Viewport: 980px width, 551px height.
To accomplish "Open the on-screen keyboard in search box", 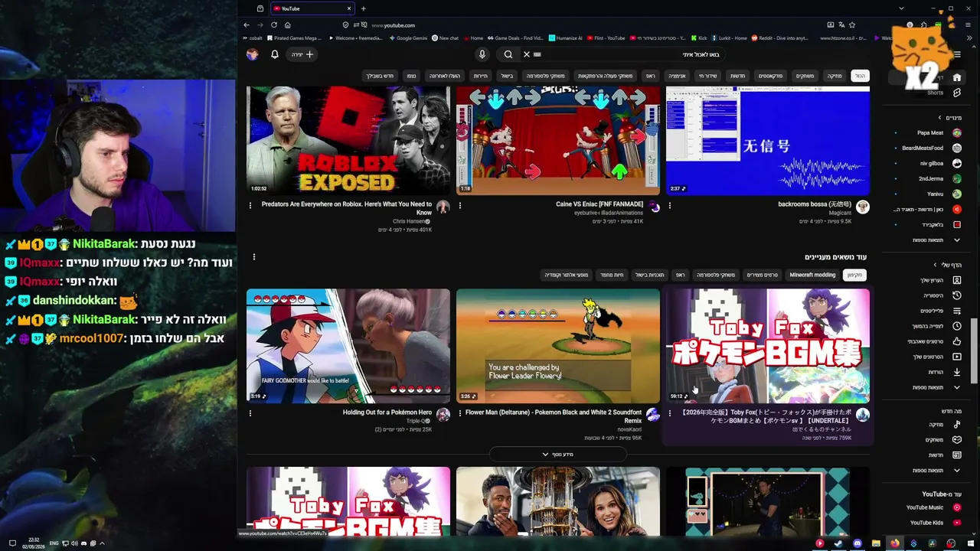I will point(537,54).
